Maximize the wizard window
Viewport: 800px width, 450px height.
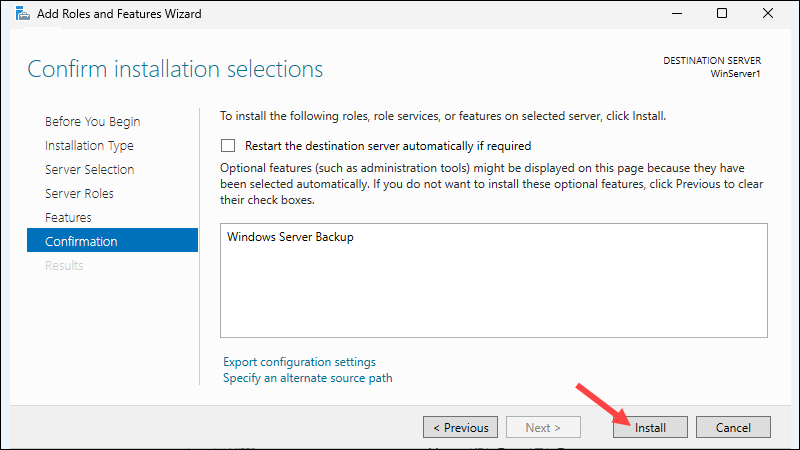coord(722,15)
